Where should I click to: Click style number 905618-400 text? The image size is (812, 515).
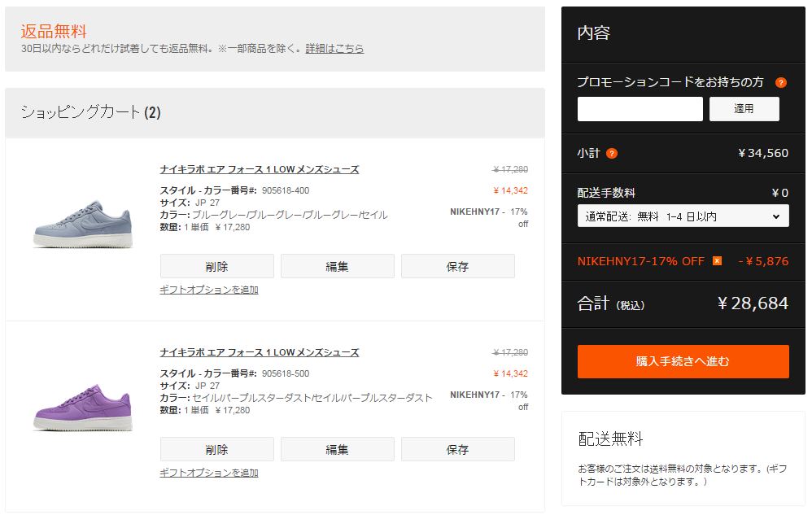point(286,190)
